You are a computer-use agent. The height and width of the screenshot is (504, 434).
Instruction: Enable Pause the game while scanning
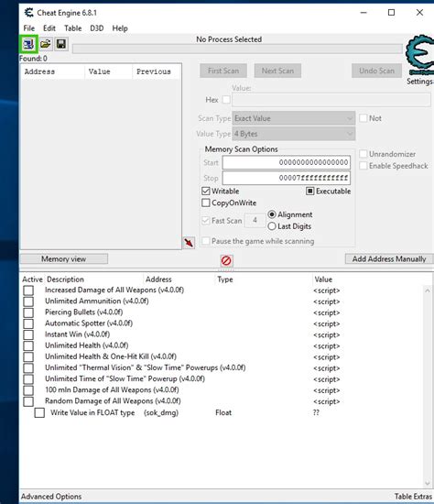(x=206, y=241)
